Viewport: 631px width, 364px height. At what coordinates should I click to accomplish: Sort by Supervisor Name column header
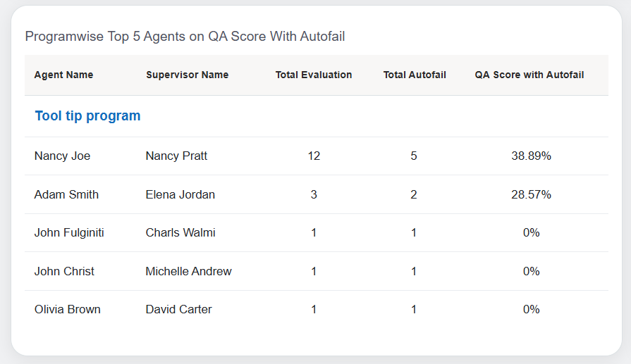point(187,75)
